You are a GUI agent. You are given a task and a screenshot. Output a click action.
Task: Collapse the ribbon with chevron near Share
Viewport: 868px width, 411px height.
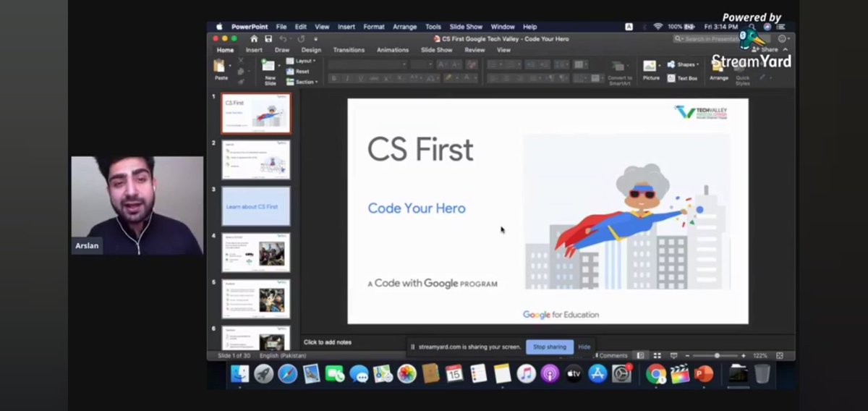pyautogui.click(x=786, y=50)
